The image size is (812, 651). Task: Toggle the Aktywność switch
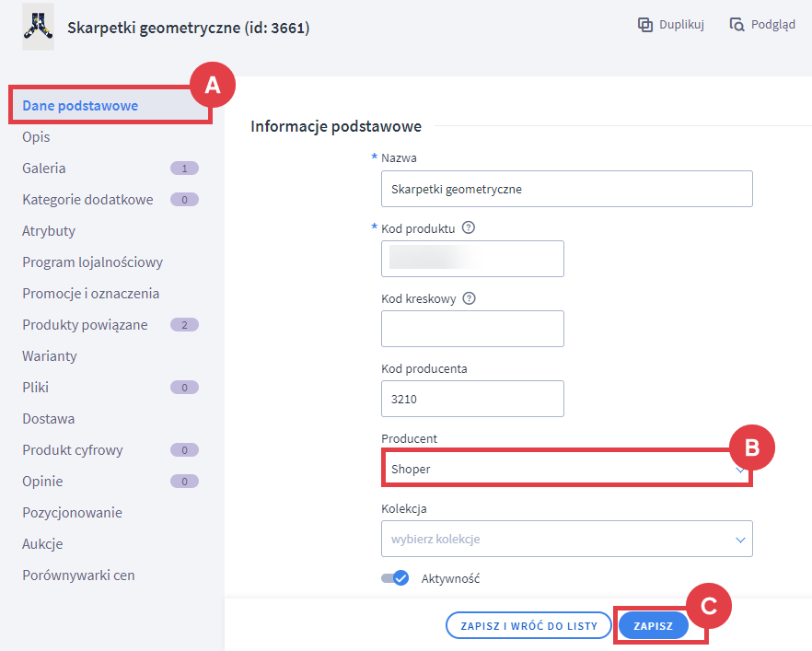point(395,578)
